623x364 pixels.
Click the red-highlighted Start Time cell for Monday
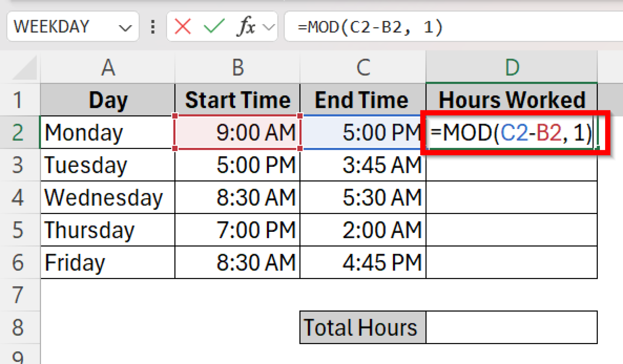point(237,132)
